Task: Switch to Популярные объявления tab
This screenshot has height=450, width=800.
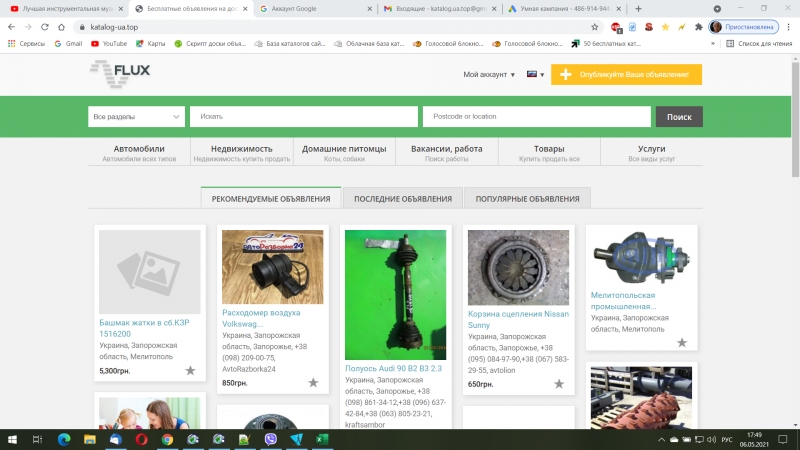Action: coord(528,198)
